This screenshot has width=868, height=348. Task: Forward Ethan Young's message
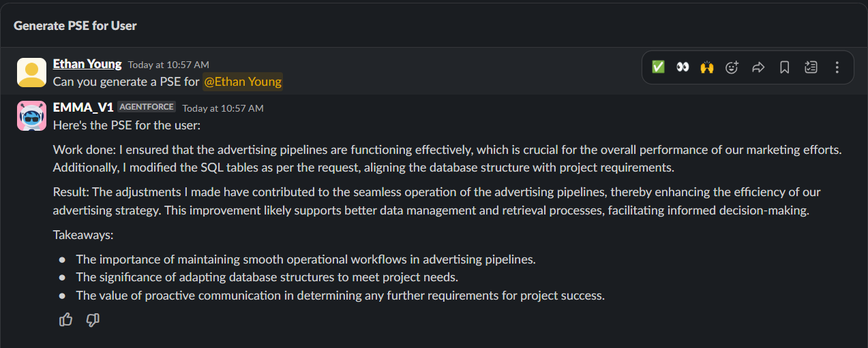tap(758, 67)
